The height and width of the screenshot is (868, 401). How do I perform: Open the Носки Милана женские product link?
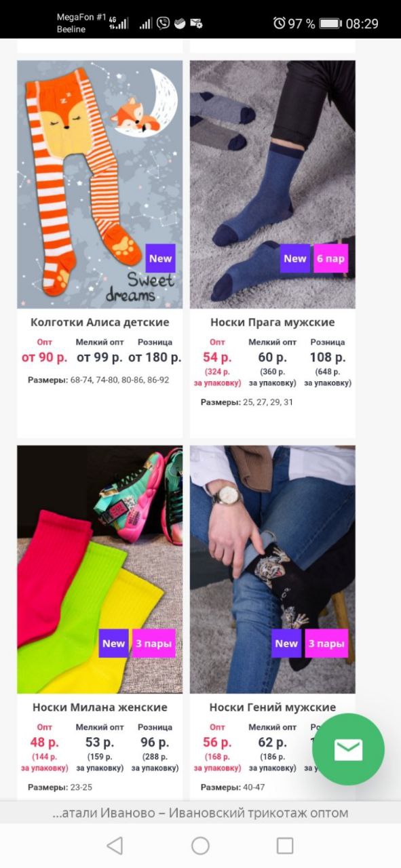pyautogui.click(x=100, y=707)
